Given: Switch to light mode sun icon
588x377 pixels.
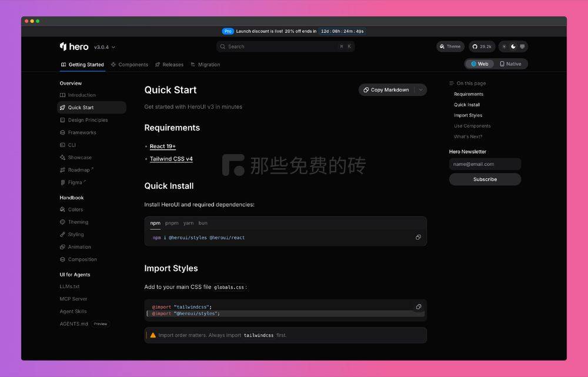Looking at the screenshot, I should click(x=504, y=46).
